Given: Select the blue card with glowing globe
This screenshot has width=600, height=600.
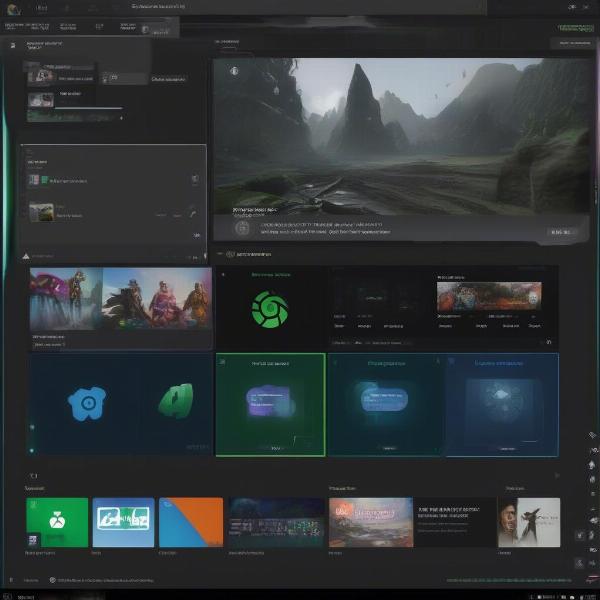Looking at the screenshot, I should point(502,405).
